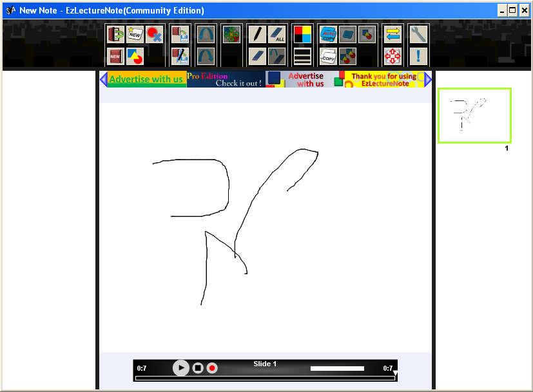This screenshot has width=533, height=392.
Task: Click the 'Slide 1' label in player
Action: tap(265, 364)
